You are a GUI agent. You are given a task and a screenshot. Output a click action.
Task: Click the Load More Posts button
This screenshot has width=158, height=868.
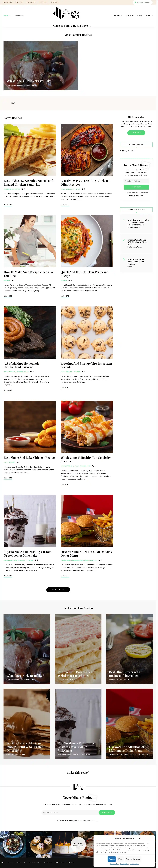(x=58, y=590)
